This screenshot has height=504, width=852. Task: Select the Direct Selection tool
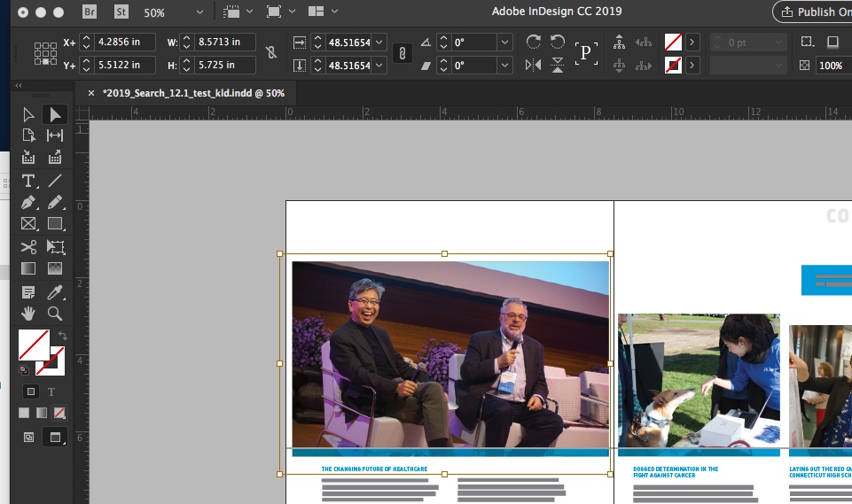pyautogui.click(x=28, y=114)
